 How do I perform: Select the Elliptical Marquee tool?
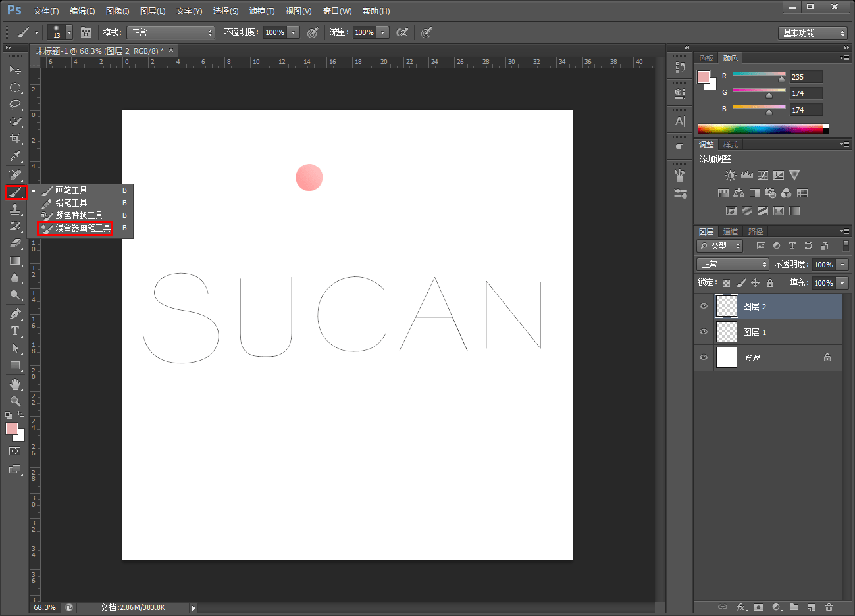tap(15, 88)
